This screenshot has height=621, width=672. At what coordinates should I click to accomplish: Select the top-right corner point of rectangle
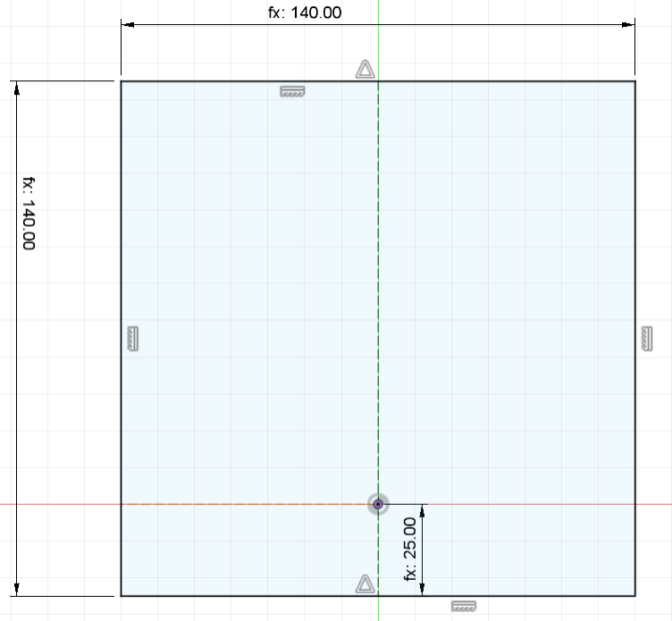635,81
